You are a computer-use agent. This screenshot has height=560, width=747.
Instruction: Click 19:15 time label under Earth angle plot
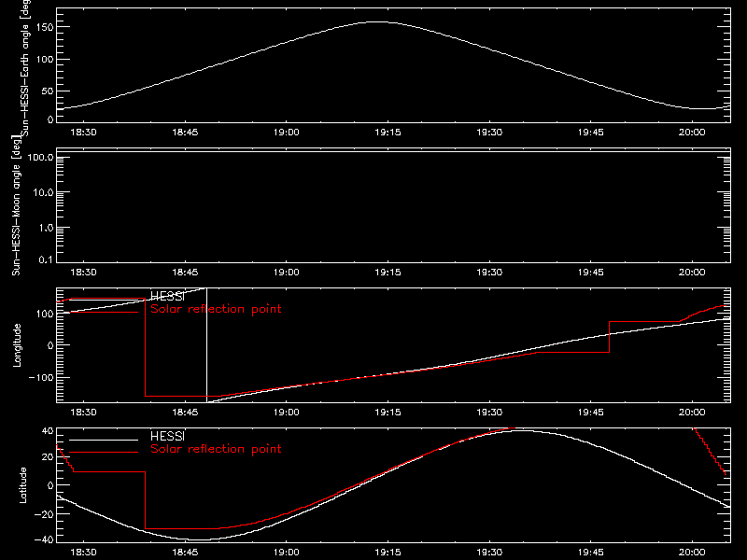point(388,133)
